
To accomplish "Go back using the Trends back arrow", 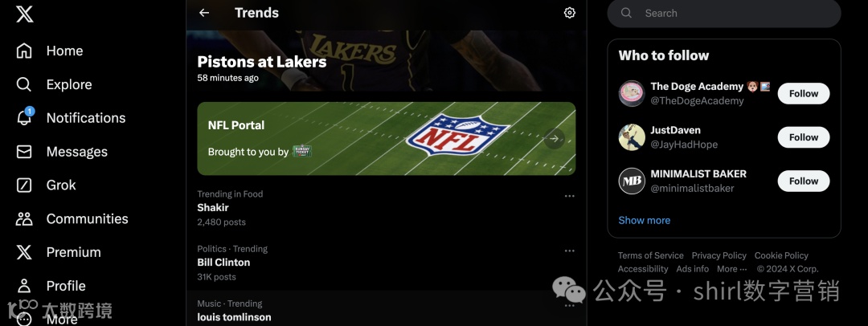I will point(204,13).
